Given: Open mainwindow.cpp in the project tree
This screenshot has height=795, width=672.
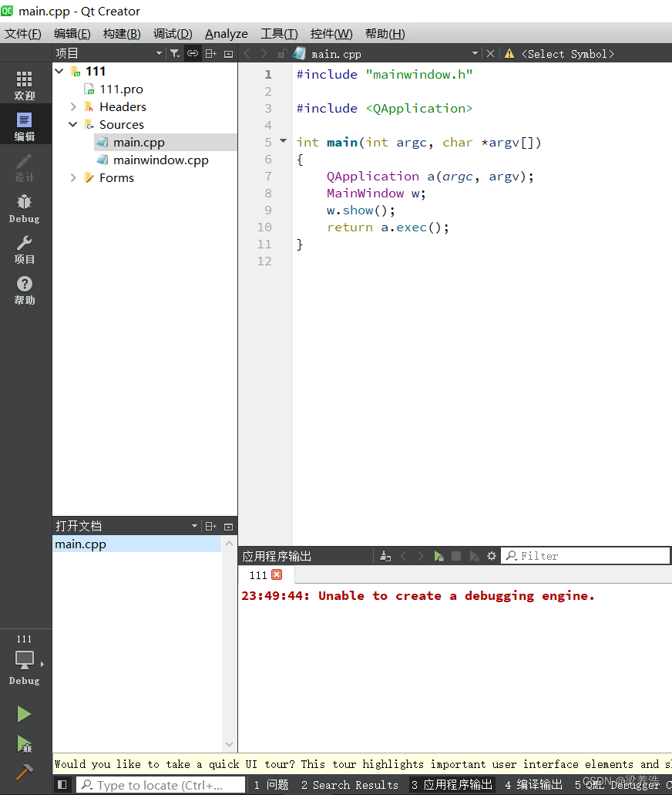Looking at the screenshot, I should (x=160, y=160).
